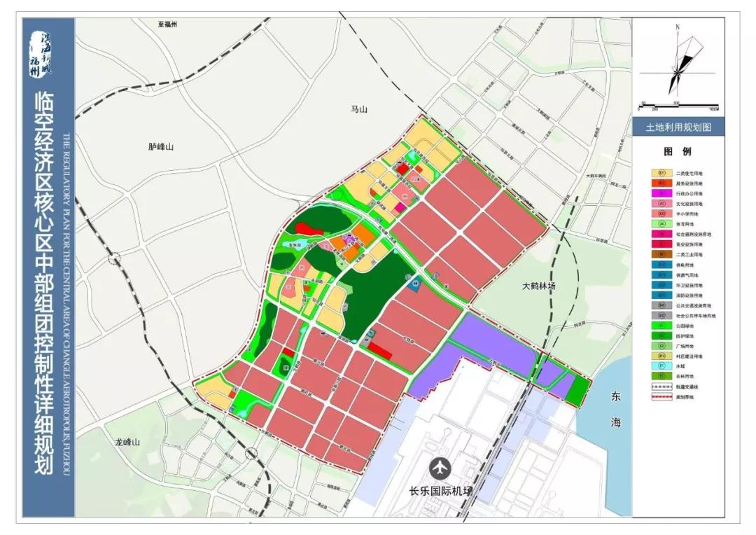Click the 至福州 map label
Screen dimensions: 756x535
[x=167, y=24]
